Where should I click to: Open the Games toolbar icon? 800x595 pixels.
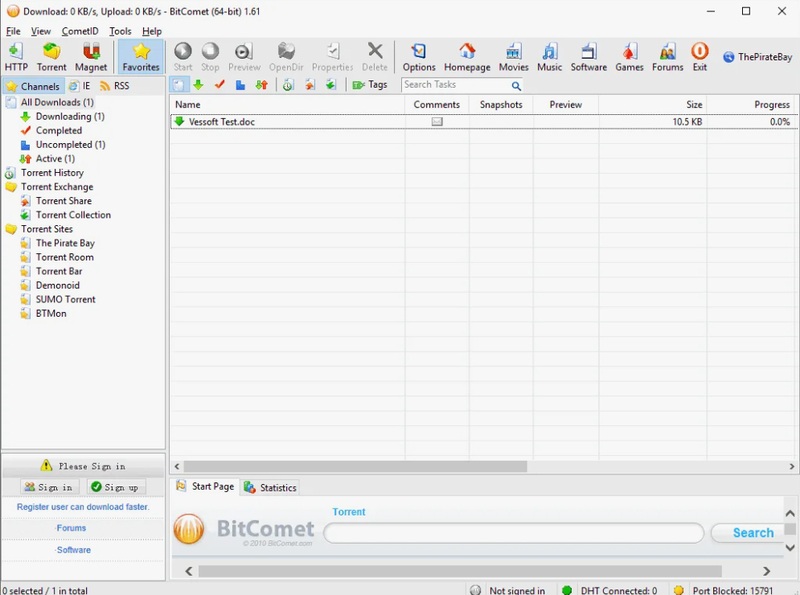[629, 57]
